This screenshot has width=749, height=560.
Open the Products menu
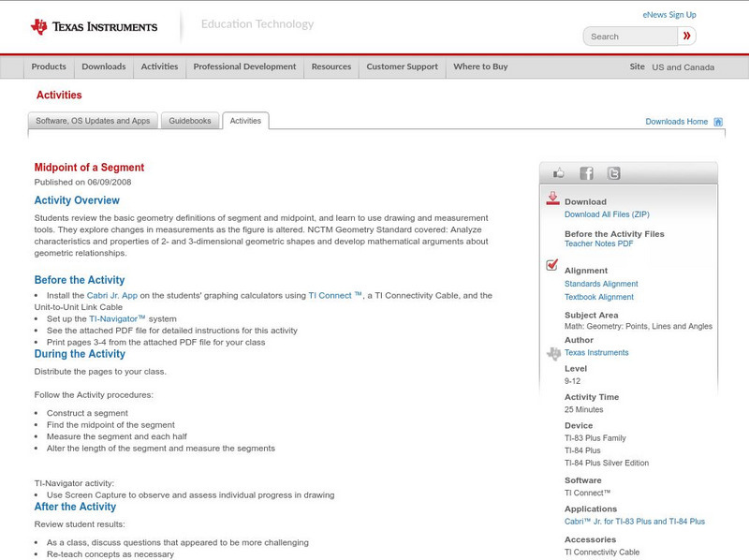49,66
